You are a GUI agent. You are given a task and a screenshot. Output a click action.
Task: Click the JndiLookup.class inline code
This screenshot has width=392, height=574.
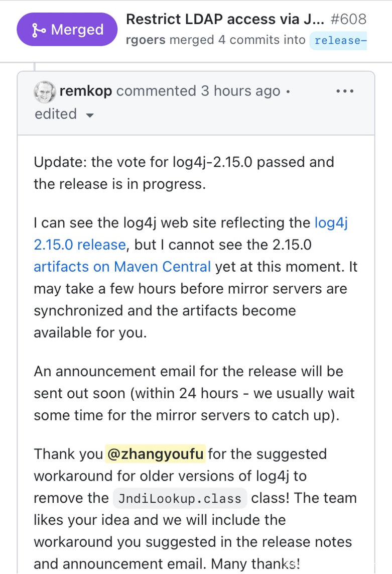click(x=180, y=499)
